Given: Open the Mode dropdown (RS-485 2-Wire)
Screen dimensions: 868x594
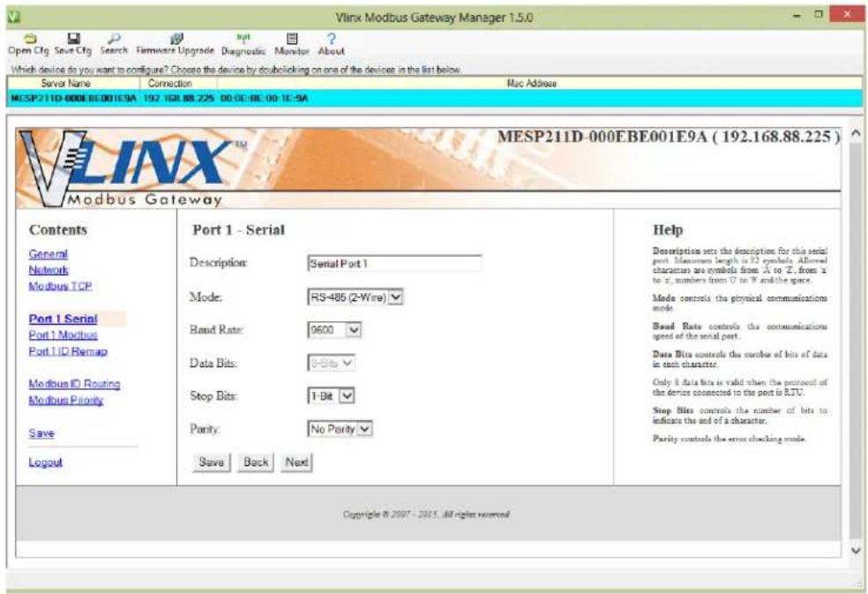Looking at the screenshot, I should click(355, 297).
